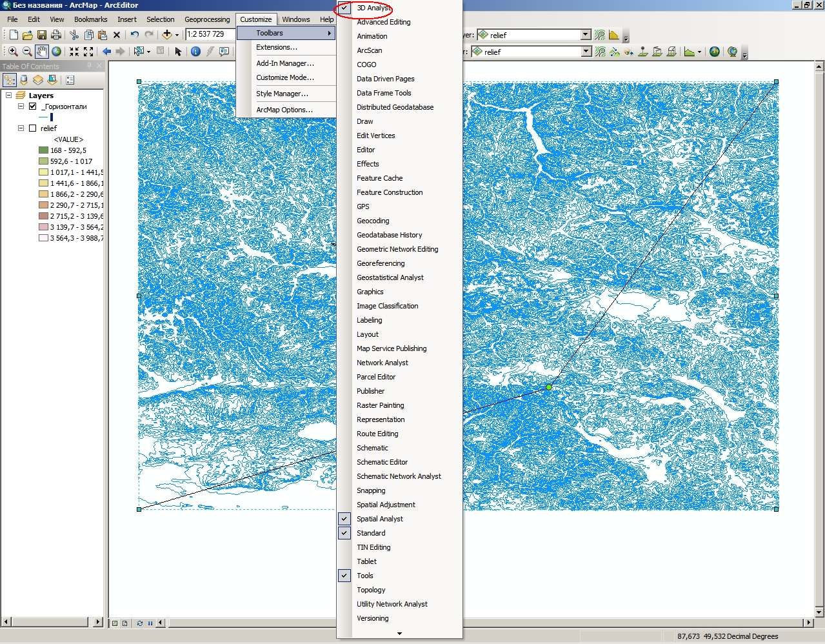825x644 pixels.
Task: Activate the Identify tool
Action: click(195, 52)
